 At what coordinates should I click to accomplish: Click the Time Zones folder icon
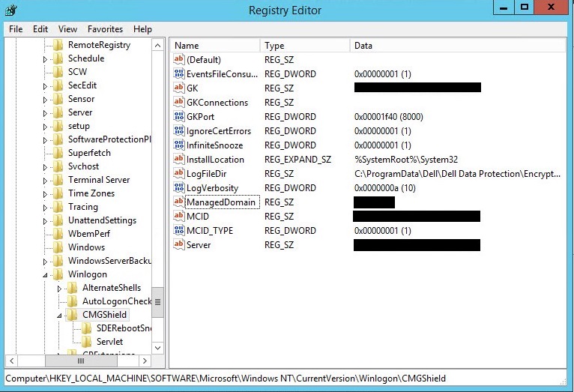[58, 193]
